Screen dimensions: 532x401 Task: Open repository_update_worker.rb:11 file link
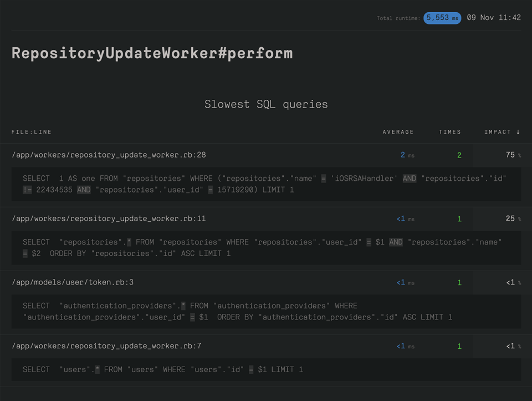coord(109,219)
